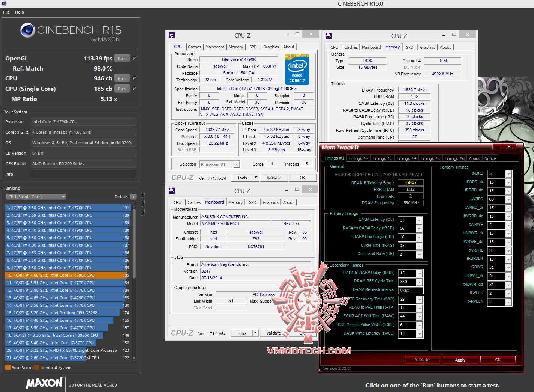Click the empty Info field under Your System
The height and width of the screenshot is (392, 534).
(83, 174)
